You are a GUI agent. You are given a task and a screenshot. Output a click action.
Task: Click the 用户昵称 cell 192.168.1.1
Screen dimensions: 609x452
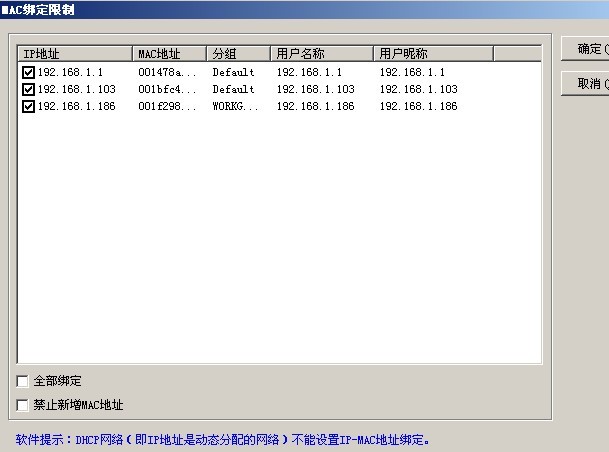point(412,72)
